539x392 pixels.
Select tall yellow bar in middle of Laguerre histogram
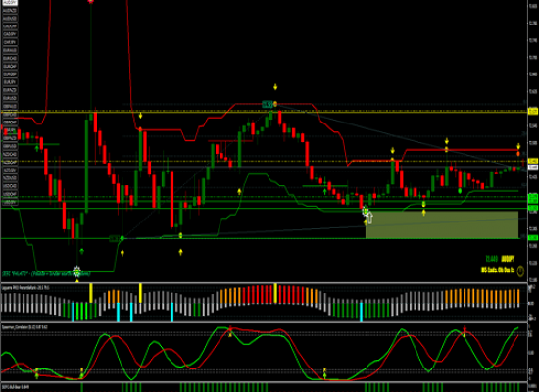point(275,293)
